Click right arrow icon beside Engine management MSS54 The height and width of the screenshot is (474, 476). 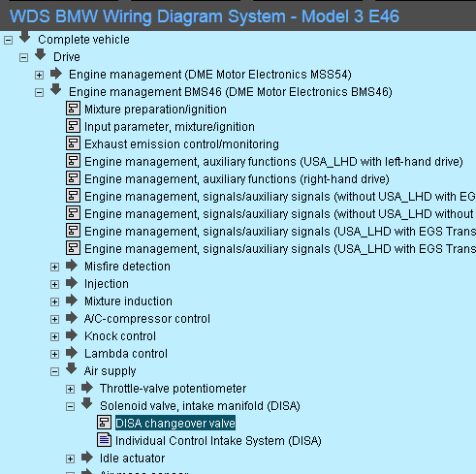[56, 74]
